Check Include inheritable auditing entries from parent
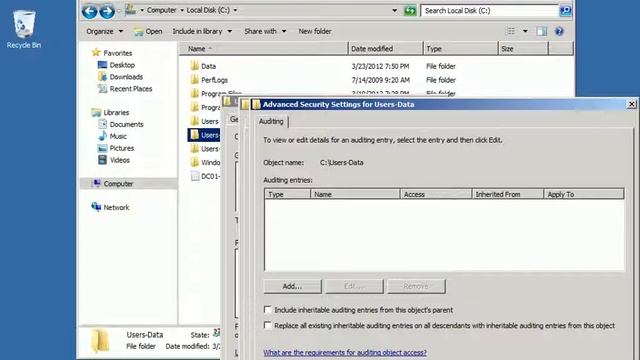The width and height of the screenshot is (640, 360). point(267,310)
